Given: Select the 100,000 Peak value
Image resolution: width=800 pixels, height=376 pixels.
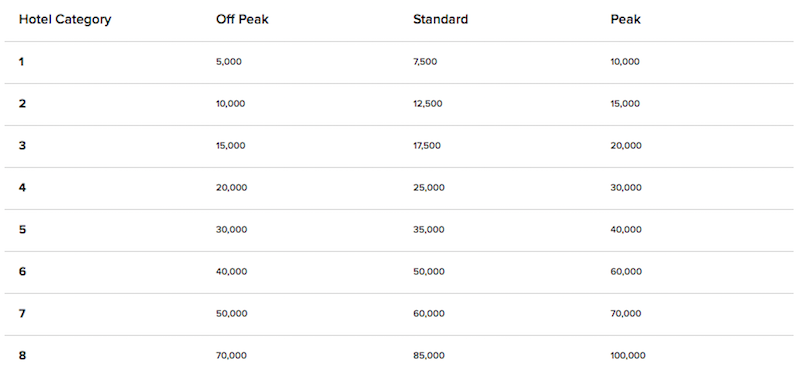Looking at the screenshot, I should pyautogui.click(x=628, y=356).
